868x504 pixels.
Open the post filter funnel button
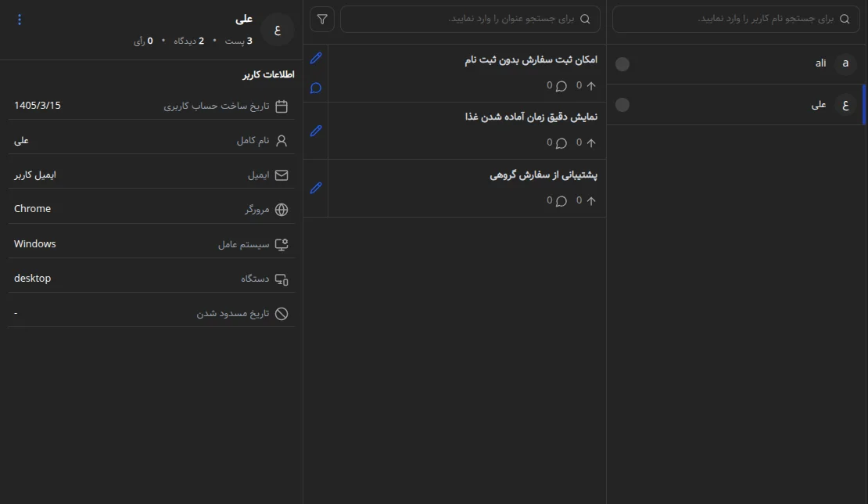pyautogui.click(x=322, y=20)
